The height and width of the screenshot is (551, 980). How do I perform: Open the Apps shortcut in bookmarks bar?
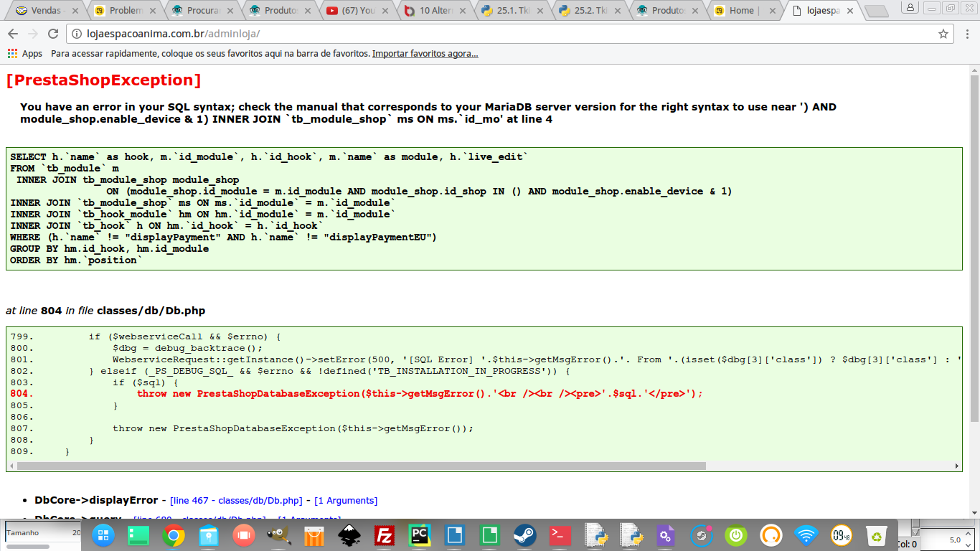click(24, 54)
